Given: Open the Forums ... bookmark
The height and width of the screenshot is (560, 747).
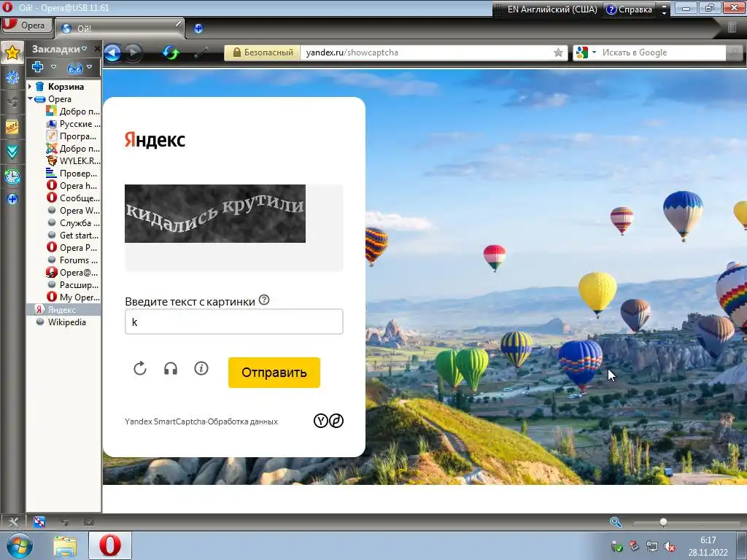Looking at the screenshot, I should (73, 260).
